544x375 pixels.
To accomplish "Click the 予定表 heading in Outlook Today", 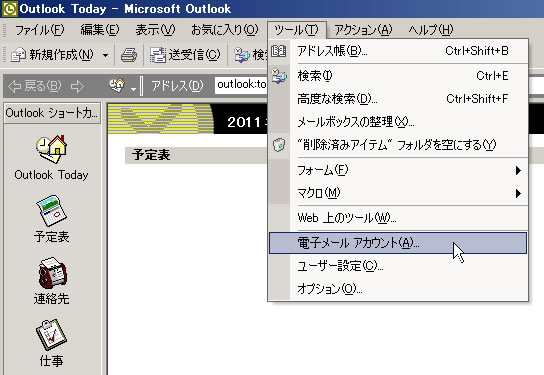I will point(151,155).
